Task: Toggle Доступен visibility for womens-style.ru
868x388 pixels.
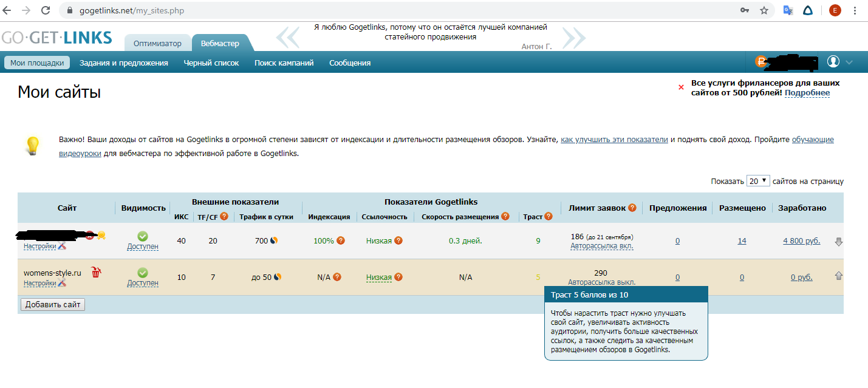Action: 143,283
